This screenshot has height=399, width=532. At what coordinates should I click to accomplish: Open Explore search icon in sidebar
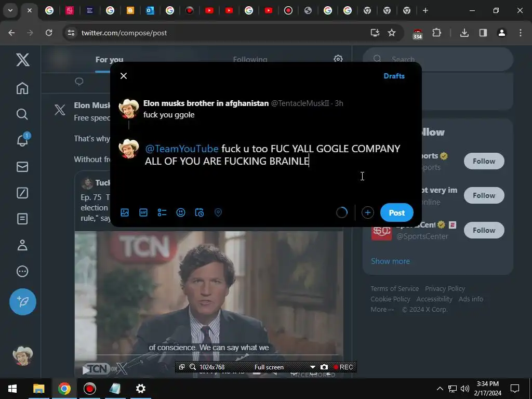(22, 114)
